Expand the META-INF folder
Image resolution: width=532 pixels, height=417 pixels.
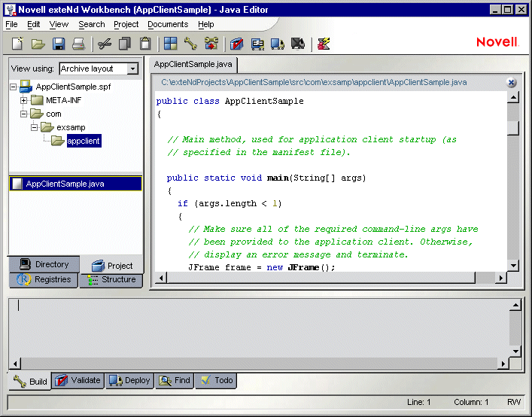tap(23, 100)
